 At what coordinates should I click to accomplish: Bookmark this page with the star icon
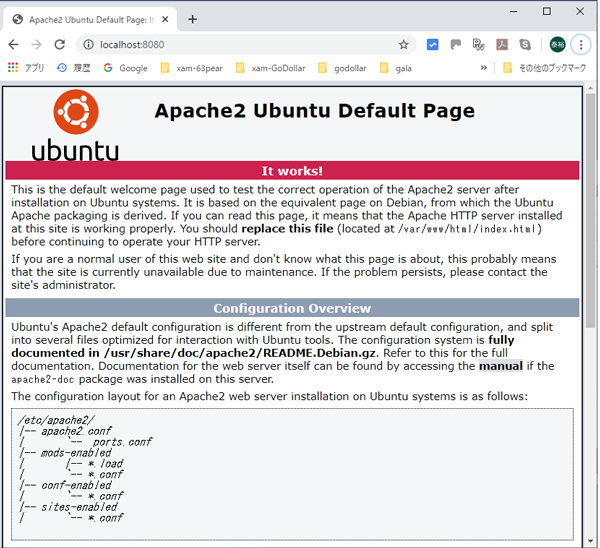403,45
